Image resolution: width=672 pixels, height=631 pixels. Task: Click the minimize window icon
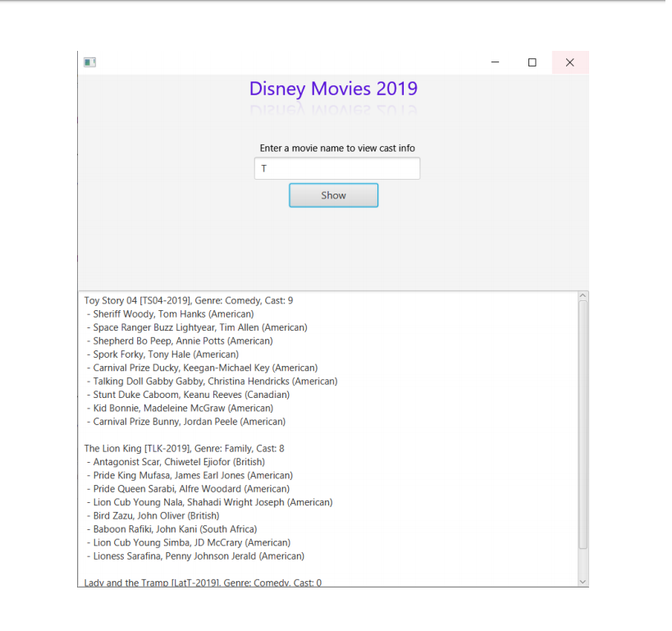[494, 62]
